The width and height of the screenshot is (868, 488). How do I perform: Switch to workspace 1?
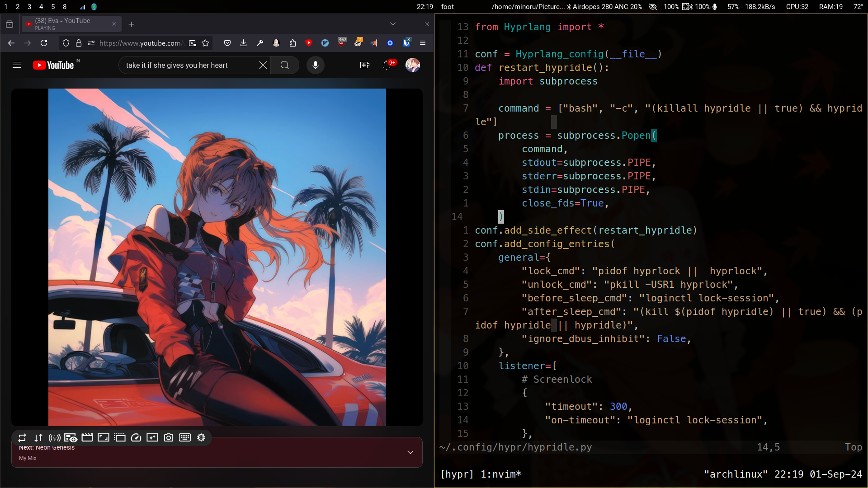6,7
